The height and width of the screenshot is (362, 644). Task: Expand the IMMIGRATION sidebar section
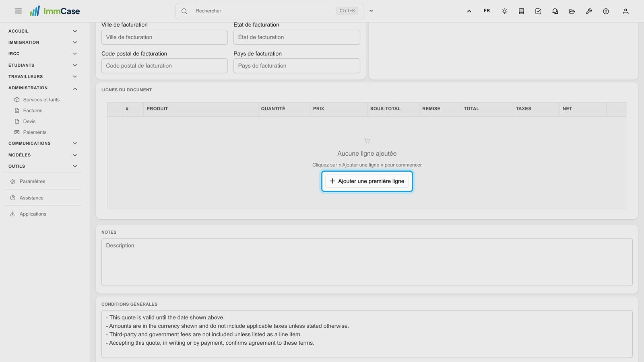point(43,42)
